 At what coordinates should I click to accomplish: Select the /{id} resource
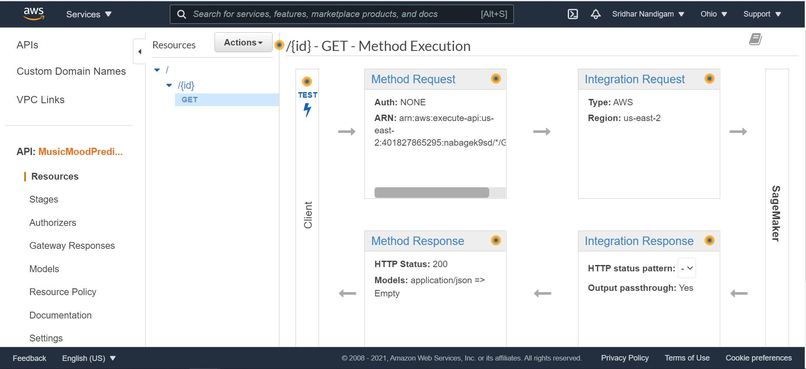(x=186, y=85)
